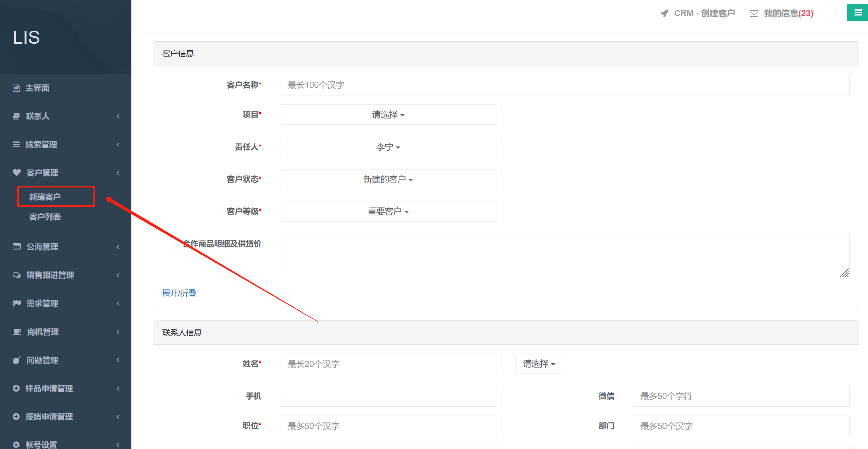Click the plus circle icon beside 报销申请管理
The height and width of the screenshot is (449, 868).
(16, 417)
